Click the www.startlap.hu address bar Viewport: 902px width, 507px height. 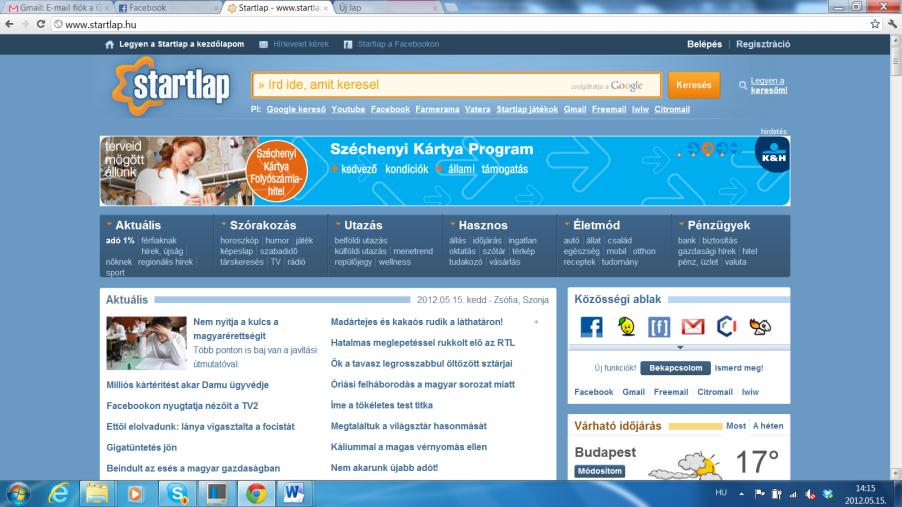pos(460,24)
